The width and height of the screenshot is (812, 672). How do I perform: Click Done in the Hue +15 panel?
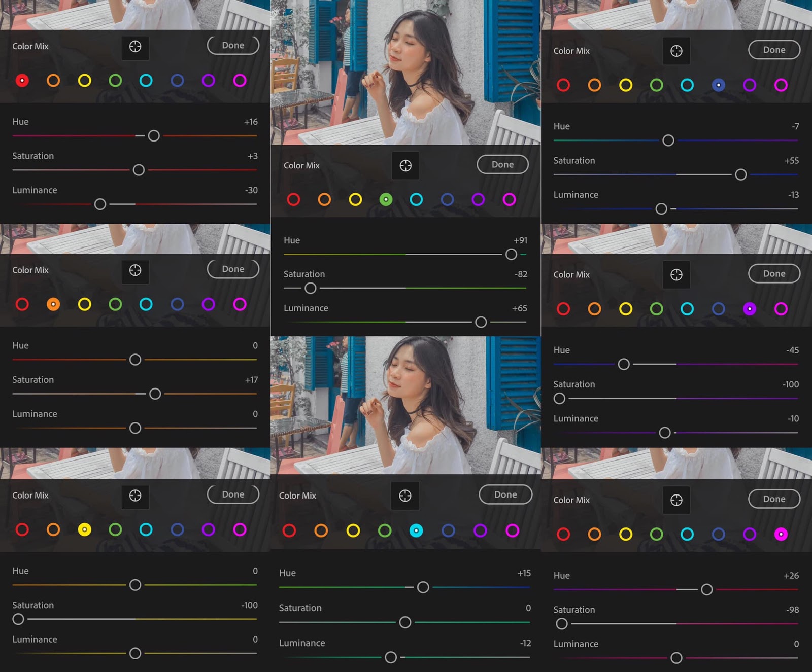505,494
